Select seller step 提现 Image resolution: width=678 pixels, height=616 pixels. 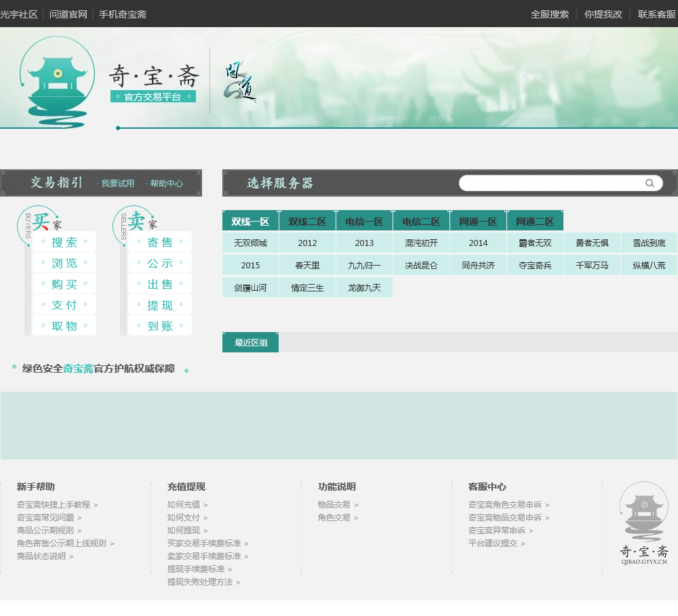point(160,305)
